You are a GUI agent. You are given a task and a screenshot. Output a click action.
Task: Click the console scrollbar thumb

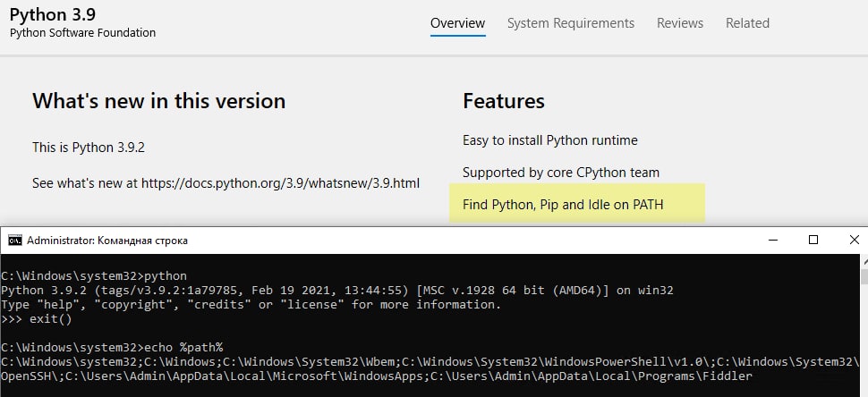click(x=864, y=275)
